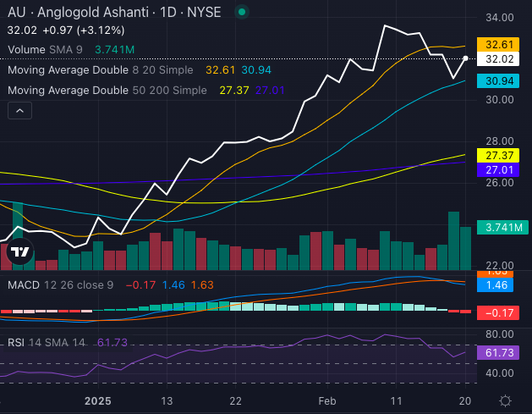Click the 34.00 price scale tick
This screenshot has height=414, width=532.
(499, 18)
